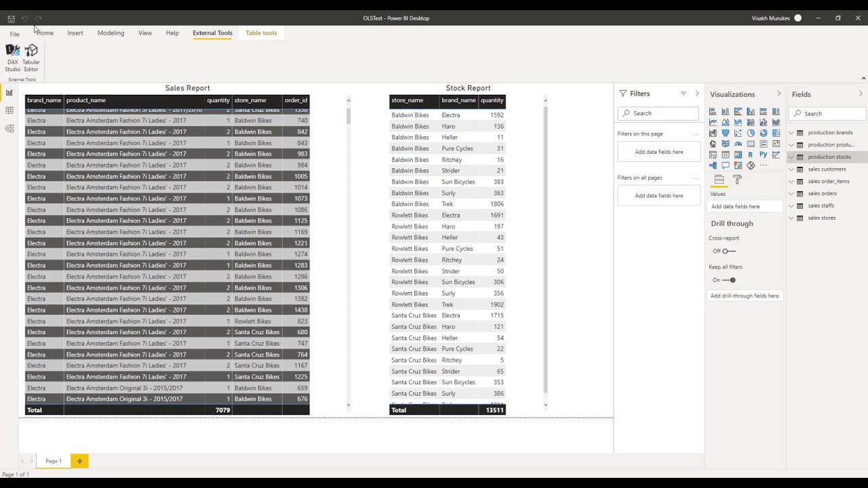The width and height of the screenshot is (868, 488).
Task: Collapse the Filters pane with chevron
Action: [x=696, y=94]
